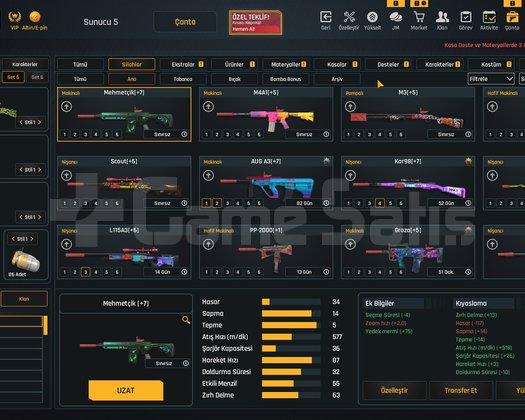
Task: Click the Geri back icon
Action: 326,17
